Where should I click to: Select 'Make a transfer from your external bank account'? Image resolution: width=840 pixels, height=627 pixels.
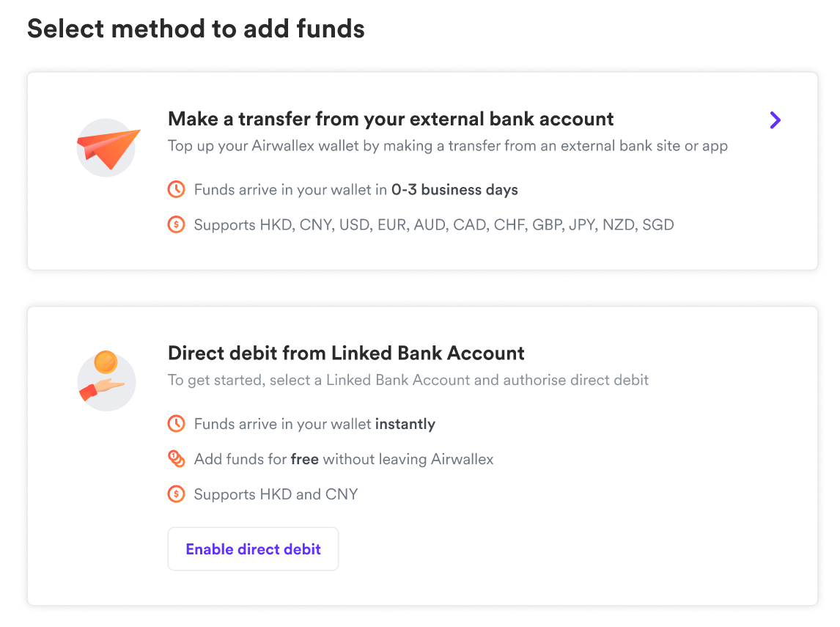pos(391,119)
